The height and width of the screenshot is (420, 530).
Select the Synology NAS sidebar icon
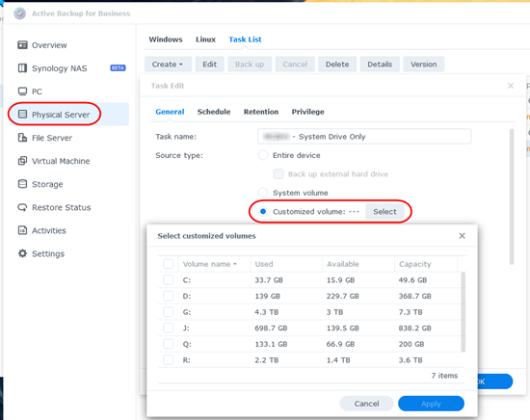pos(22,68)
